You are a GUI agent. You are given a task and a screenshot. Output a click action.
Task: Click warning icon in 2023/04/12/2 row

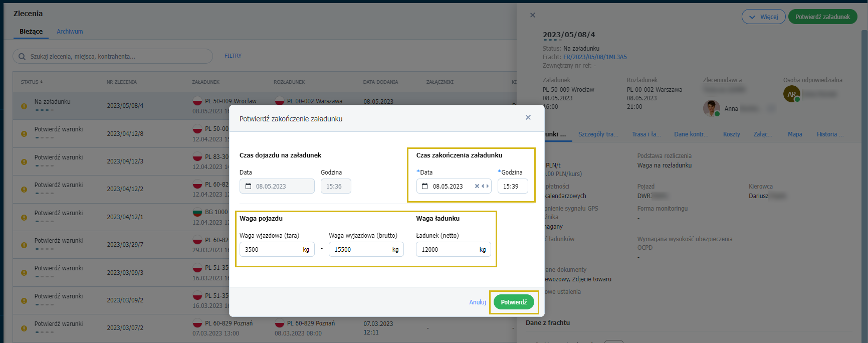(24, 190)
